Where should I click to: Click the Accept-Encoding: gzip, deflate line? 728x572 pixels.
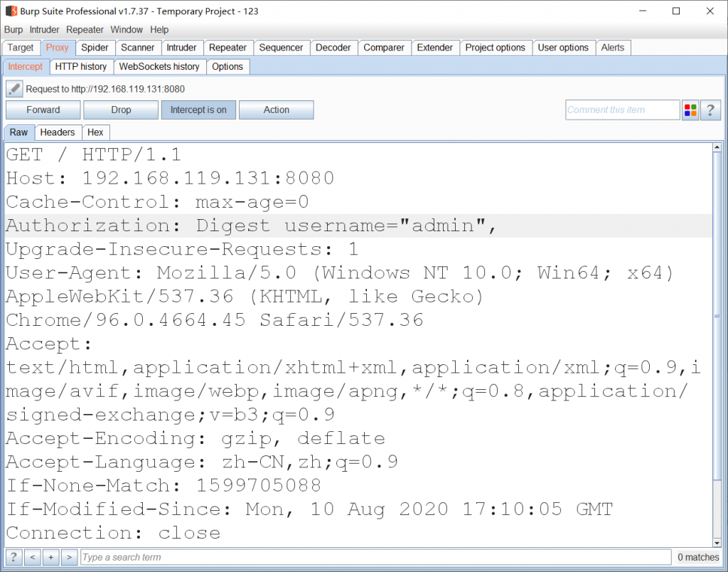coord(196,439)
